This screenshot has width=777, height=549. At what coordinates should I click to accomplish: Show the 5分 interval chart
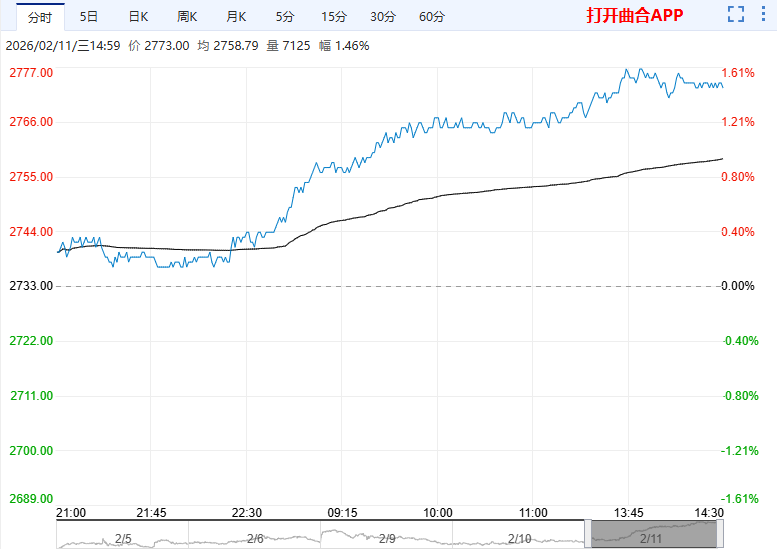tap(285, 17)
